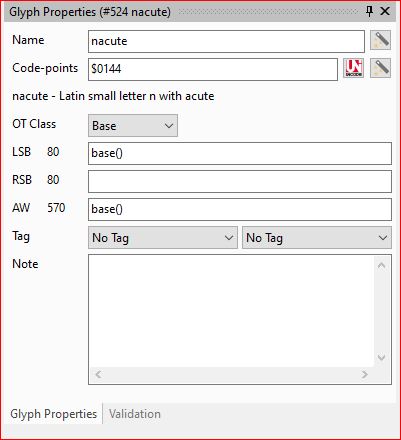The image size is (401, 440).
Task: Click inside the Note text area
Action: click(232, 311)
